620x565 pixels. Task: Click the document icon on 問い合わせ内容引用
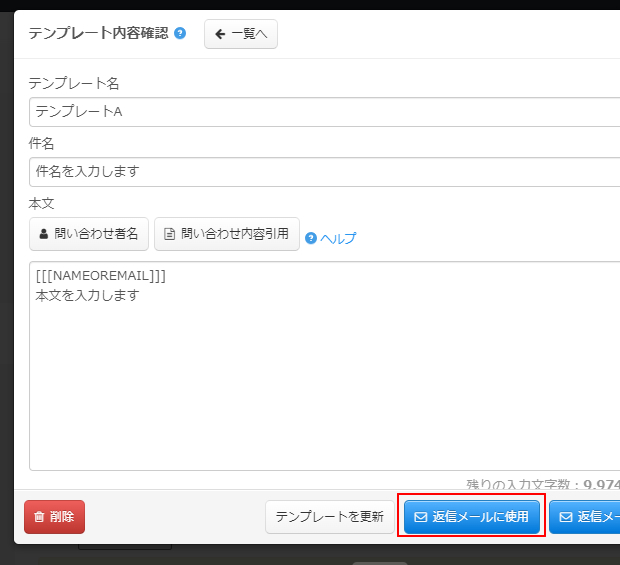pyautogui.click(x=169, y=234)
